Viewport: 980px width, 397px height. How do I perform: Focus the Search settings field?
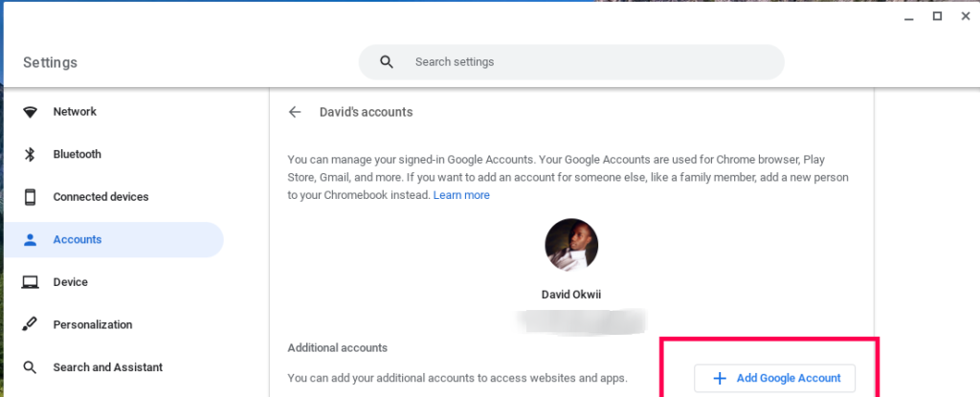click(571, 62)
